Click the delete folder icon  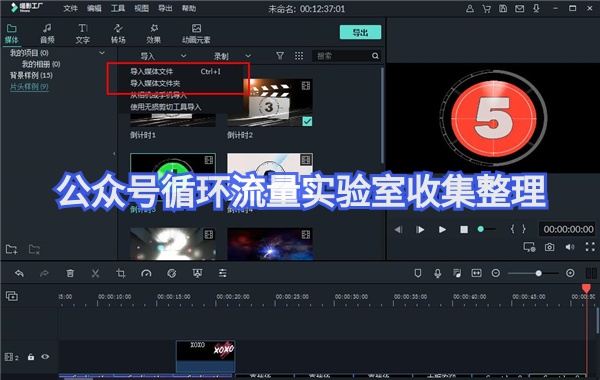click(34, 250)
